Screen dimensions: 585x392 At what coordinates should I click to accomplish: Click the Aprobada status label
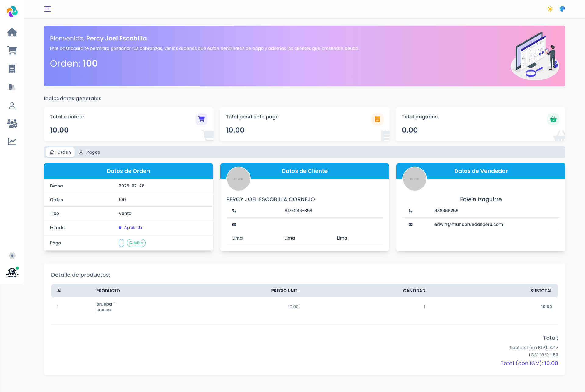pos(133,228)
